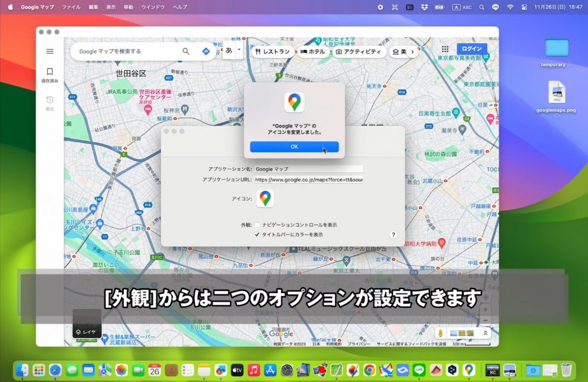
Task: Open App Store from the Dock
Action: [x=270, y=369]
